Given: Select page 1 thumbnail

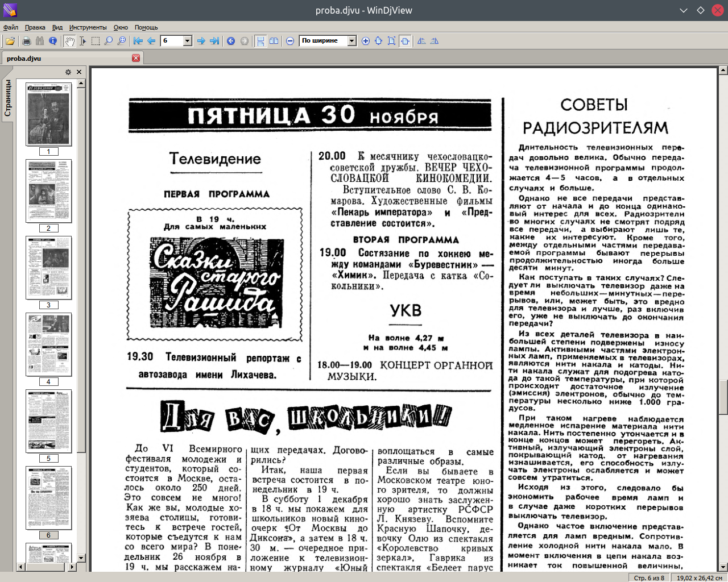Looking at the screenshot, I should [48, 114].
